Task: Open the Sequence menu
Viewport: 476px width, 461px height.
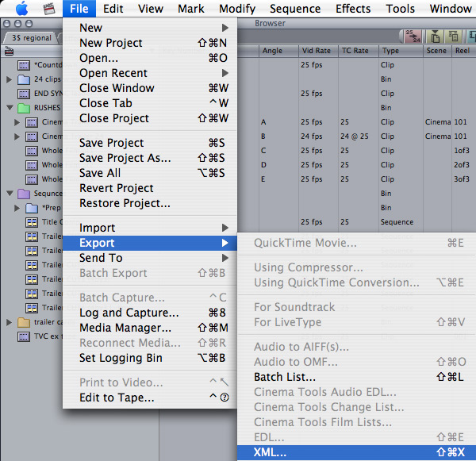Action: [295, 9]
